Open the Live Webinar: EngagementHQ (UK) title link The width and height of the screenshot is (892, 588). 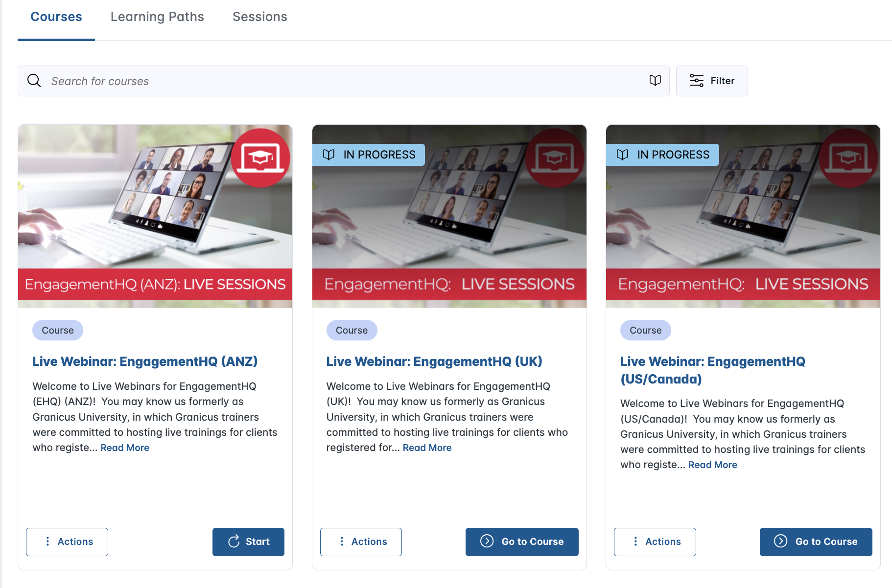[x=434, y=361]
